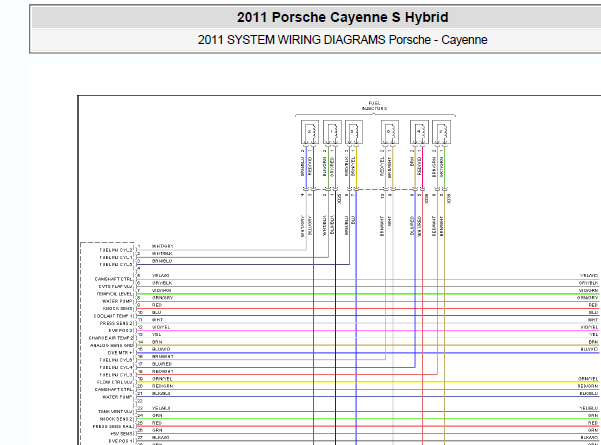Click the 'HSV SENS' pin label
Image resolution: width=601 pixels, height=445 pixels.
pos(122,434)
